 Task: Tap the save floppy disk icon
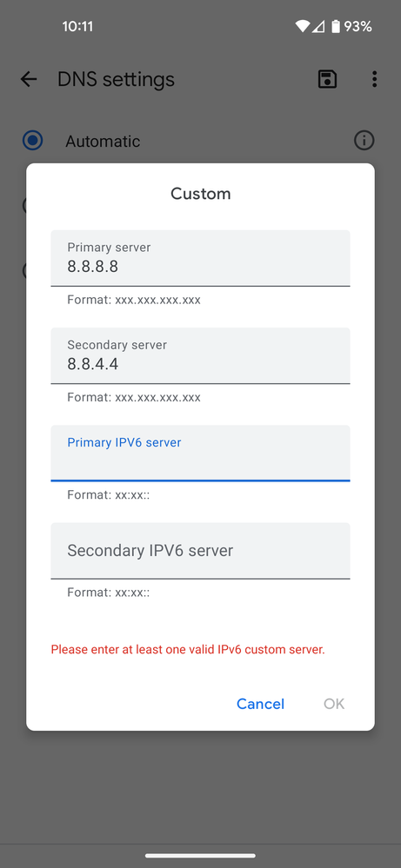[327, 79]
